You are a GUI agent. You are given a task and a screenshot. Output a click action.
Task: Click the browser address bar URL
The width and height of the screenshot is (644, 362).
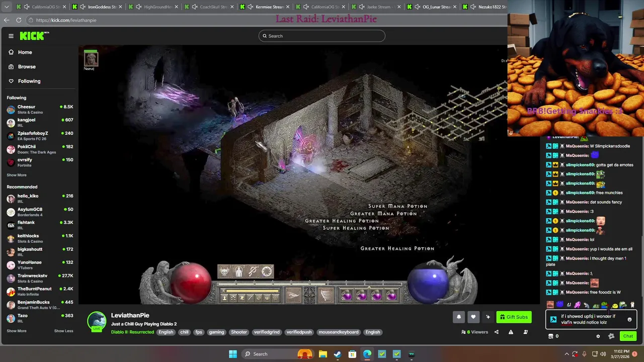(66, 20)
